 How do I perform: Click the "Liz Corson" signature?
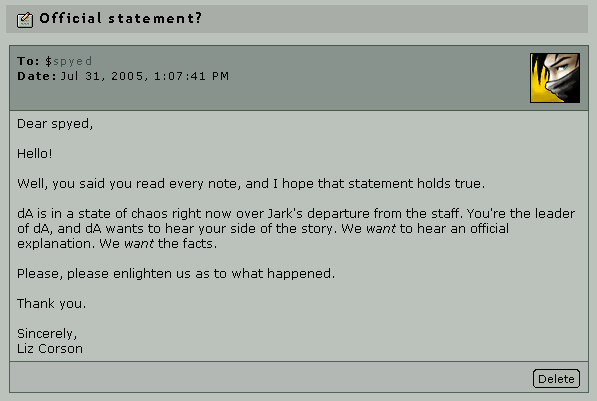[50, 348]
